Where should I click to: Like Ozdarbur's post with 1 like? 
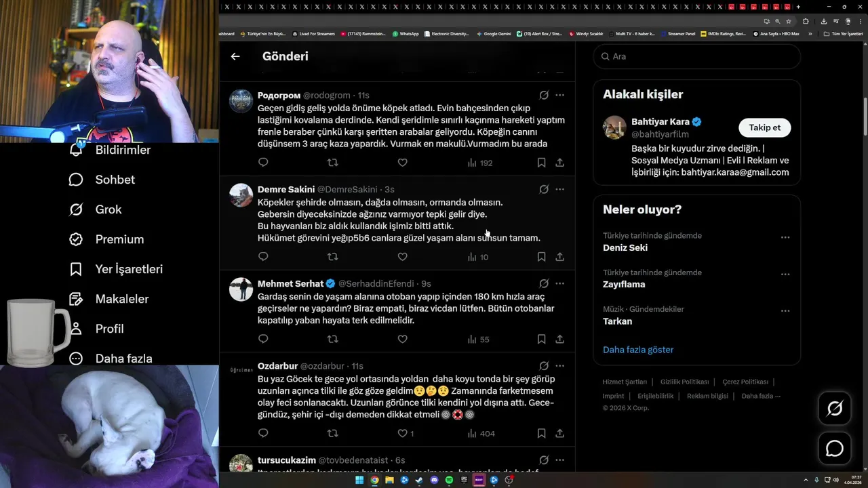[406, 433]
